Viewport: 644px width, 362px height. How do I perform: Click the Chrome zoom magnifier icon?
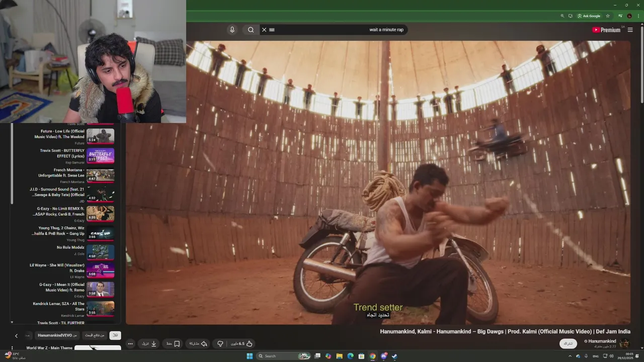pyautogui.click(x=562, y=16)
